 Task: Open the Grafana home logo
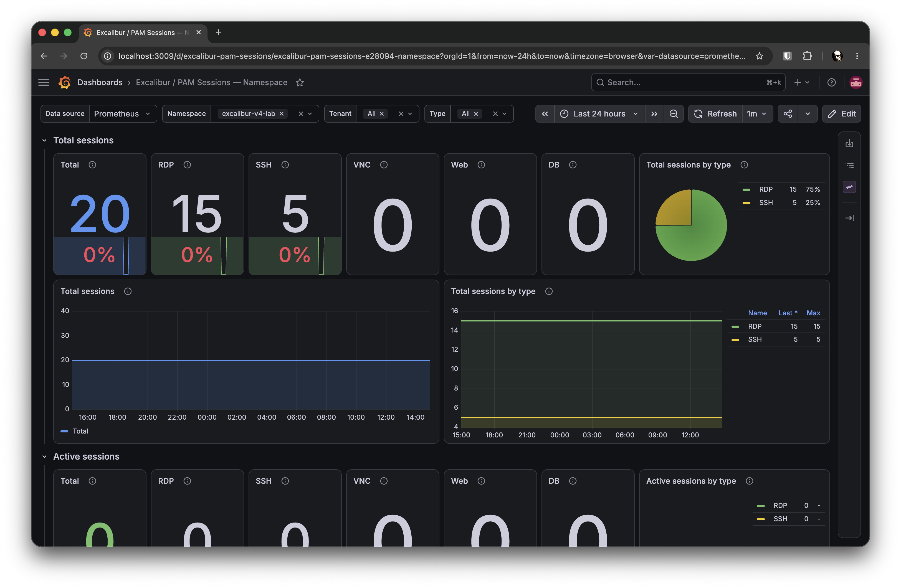[x=64, y=82]
